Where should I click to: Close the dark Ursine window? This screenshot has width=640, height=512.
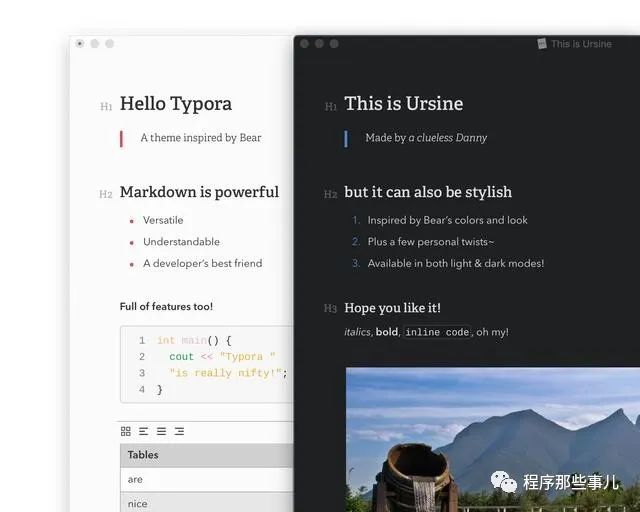click(304, 44)
